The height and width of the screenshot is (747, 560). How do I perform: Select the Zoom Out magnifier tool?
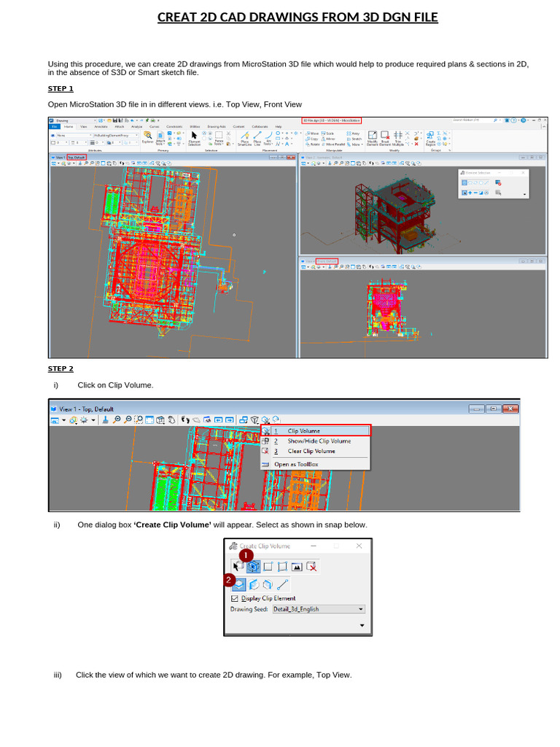(128, 420)
